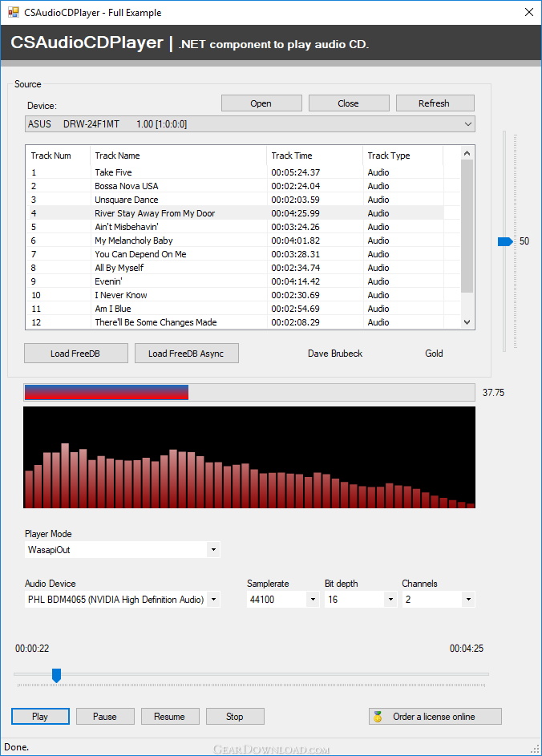Screen dimensions: 542x756
Task: Click the app icon in the title bar
Action: (14, 13)
